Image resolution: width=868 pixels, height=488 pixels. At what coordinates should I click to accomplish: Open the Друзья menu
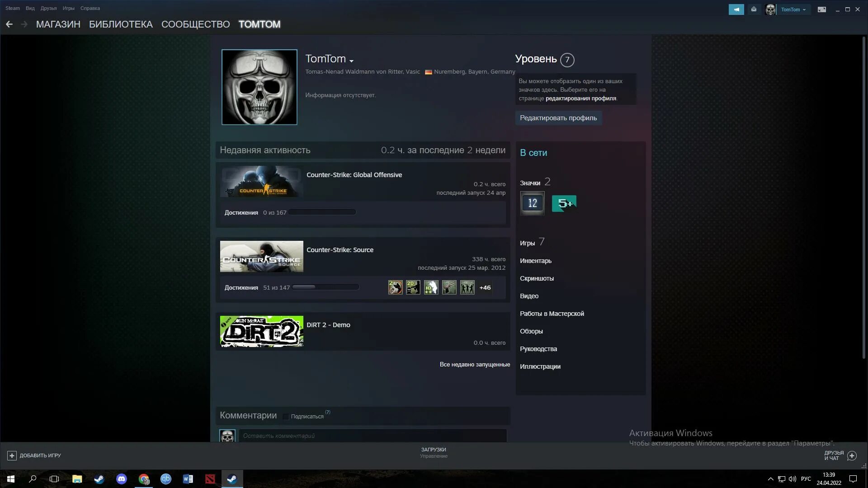(x=48, y=8)
